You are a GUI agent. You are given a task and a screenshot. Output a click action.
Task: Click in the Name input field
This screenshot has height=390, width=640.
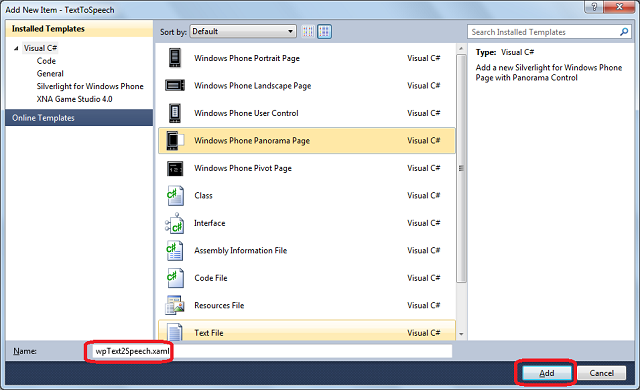coord(272,351)
